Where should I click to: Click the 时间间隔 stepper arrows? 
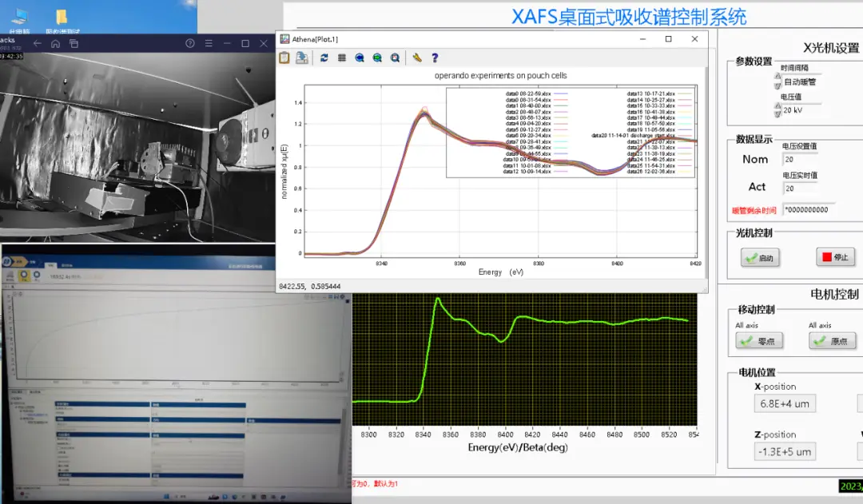777,81
